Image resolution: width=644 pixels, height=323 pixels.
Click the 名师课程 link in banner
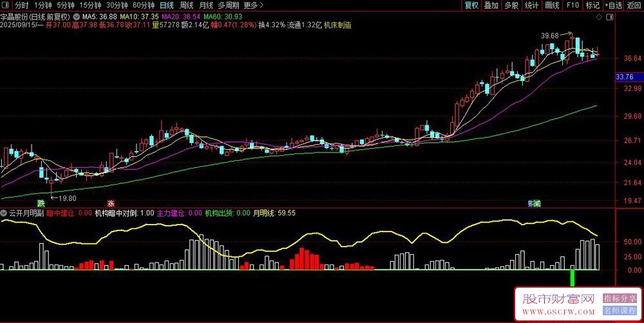(x=620, y=311)
